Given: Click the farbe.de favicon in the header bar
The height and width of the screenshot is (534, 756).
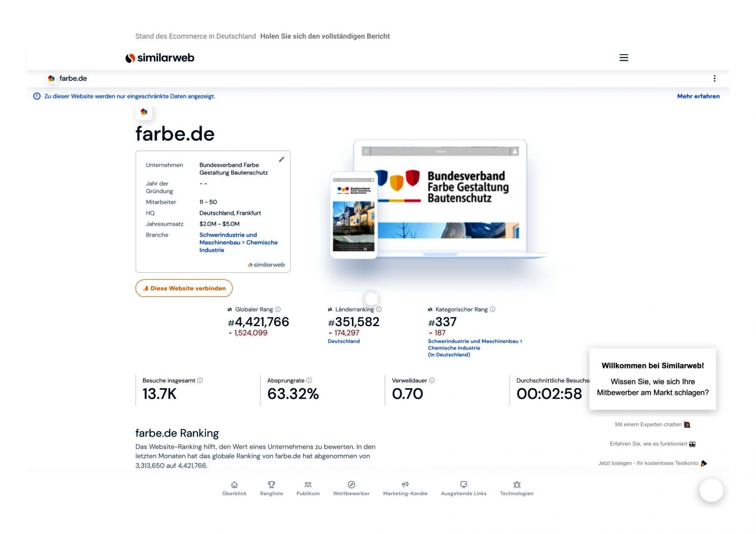Looking at the screenshot, I should tap(51, 78).
